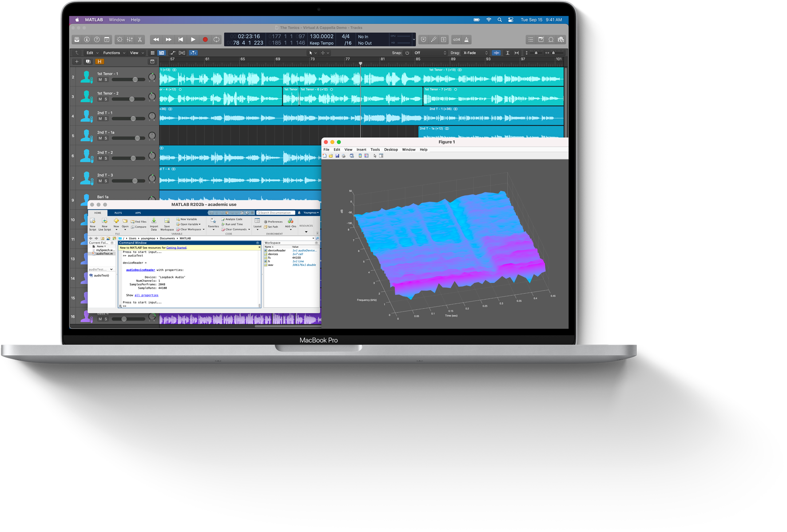Toggle the cycle loop mode button
The image size is (787, 532).
pos(216,40)
